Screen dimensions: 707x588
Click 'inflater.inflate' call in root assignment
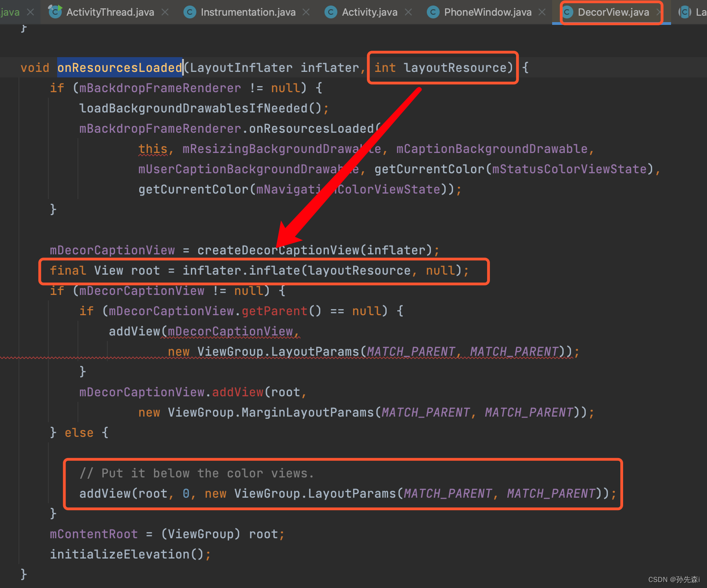241,270
